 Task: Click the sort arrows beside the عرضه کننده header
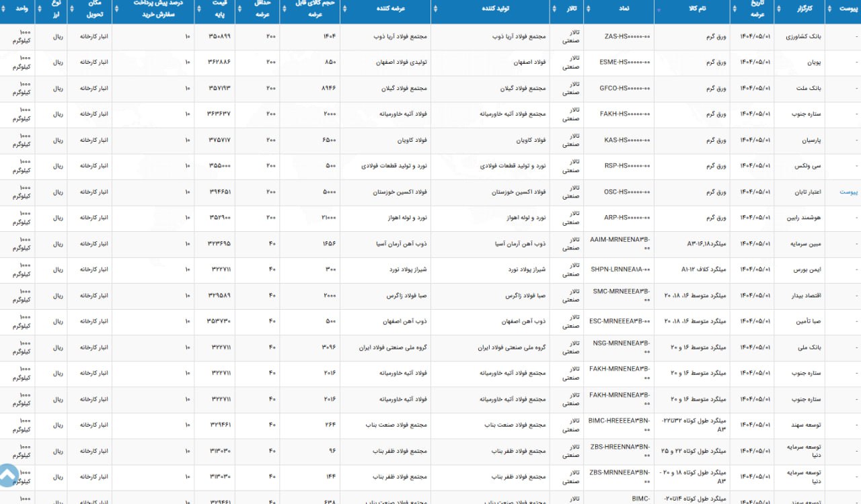(x=344, y=9)
